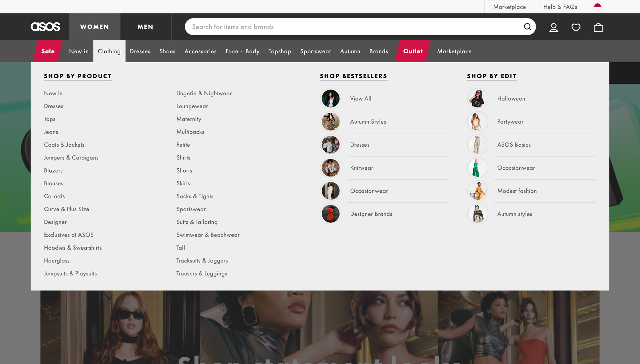640x364 pixels.
Task: Select the WOMEN tab
Action: (x=94, y=27)
